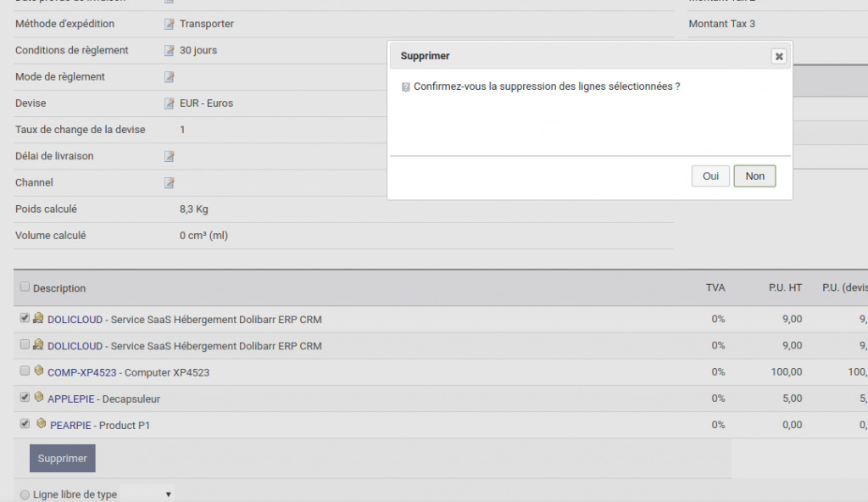Edit the Conditions de règlement field
This screenshot has height=502, width=868.
point(169,51)
